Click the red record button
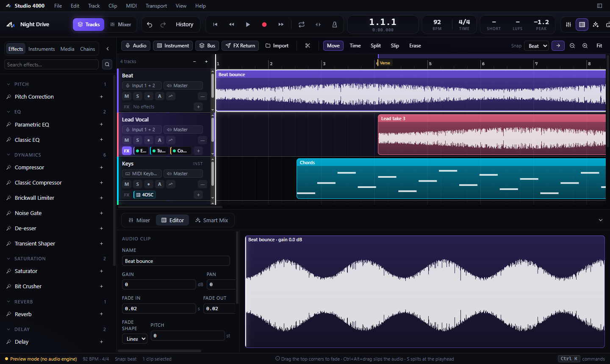This screenshot has width=610, height=364. pos(264,25)
